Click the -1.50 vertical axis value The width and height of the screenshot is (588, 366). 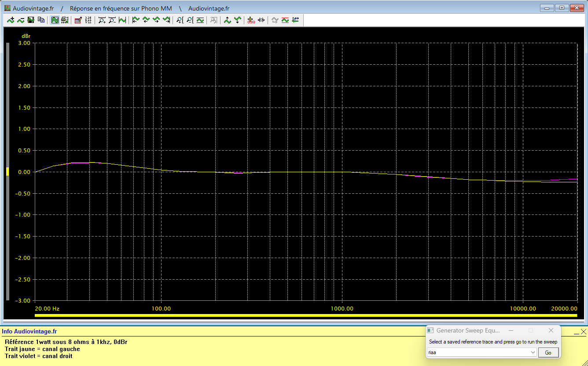click(x=23, y=237)
